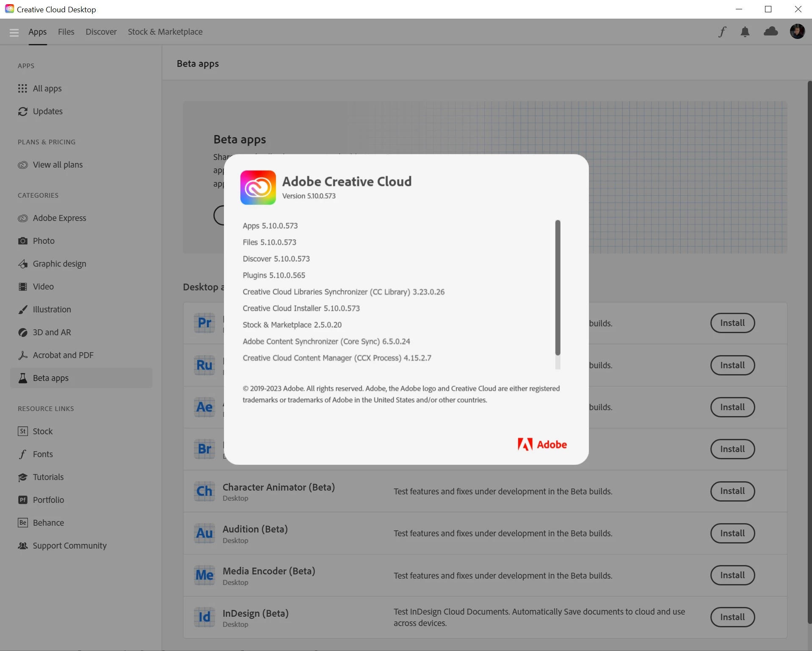Click the Media Encoder (Beta) title
Image resolution: width=812 pixels, height=651 pixels.
pos(269,571)
